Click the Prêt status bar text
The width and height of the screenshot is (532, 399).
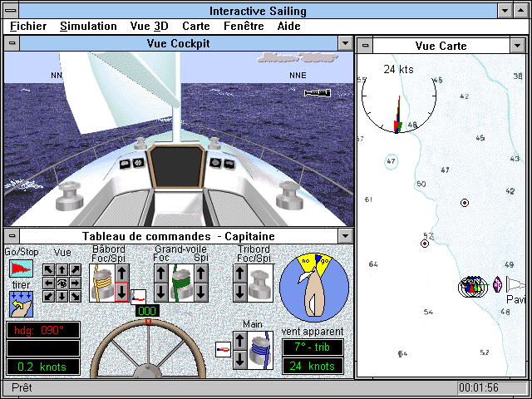[x=22, y=387]
